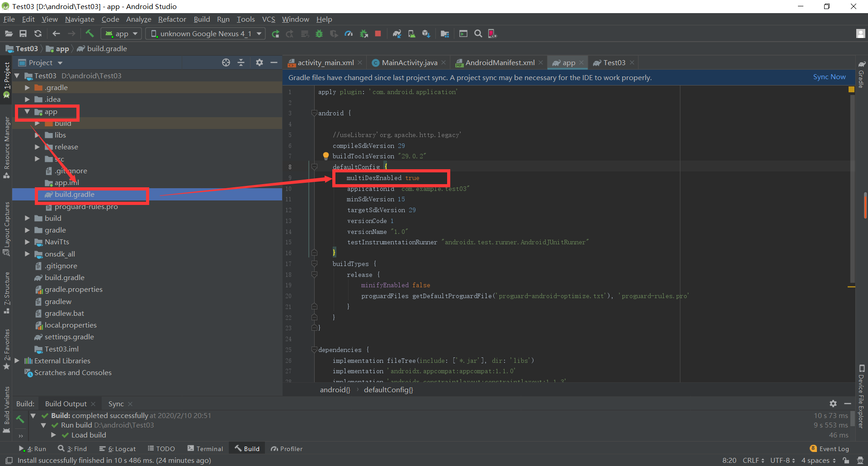Viewport: 868px width, 466px height.
Task: Click the yellow lightbulb quick-fix icon
Action: pos(325,156)
